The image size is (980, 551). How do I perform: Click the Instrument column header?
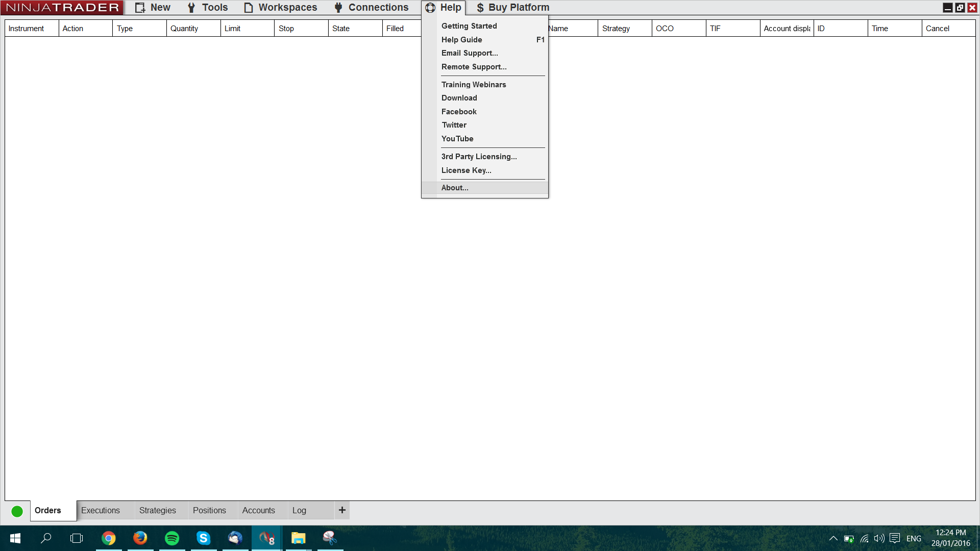coord(32,29)
